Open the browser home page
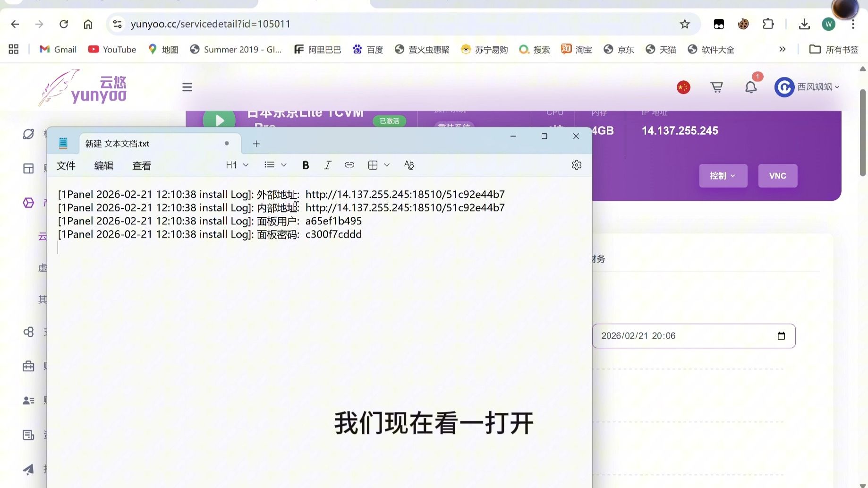The width and height of the screenshot is (868, 488). pos(88,24)
